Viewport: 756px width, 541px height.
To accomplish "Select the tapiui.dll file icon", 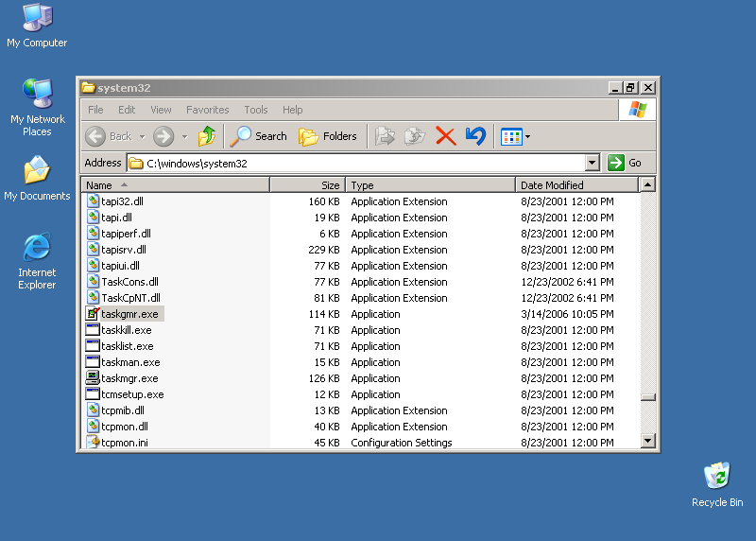I will click(x=93, y=266).
